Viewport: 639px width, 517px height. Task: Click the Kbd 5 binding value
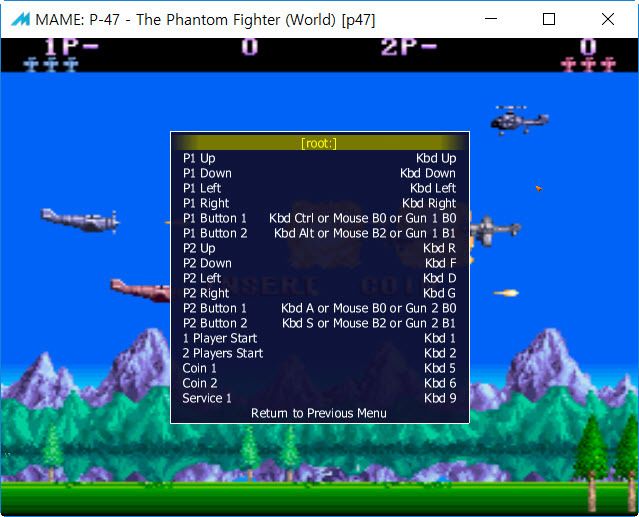click(440, 368)
